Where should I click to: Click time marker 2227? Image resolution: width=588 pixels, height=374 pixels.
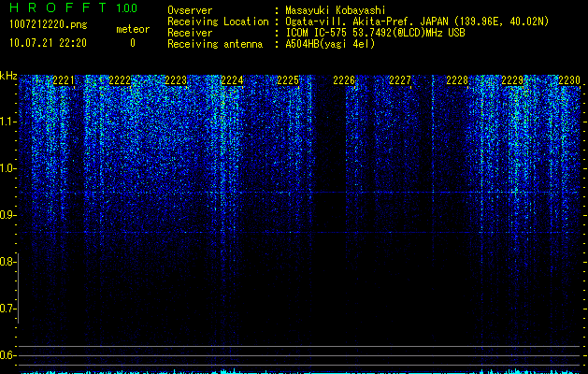pos(400,80)
